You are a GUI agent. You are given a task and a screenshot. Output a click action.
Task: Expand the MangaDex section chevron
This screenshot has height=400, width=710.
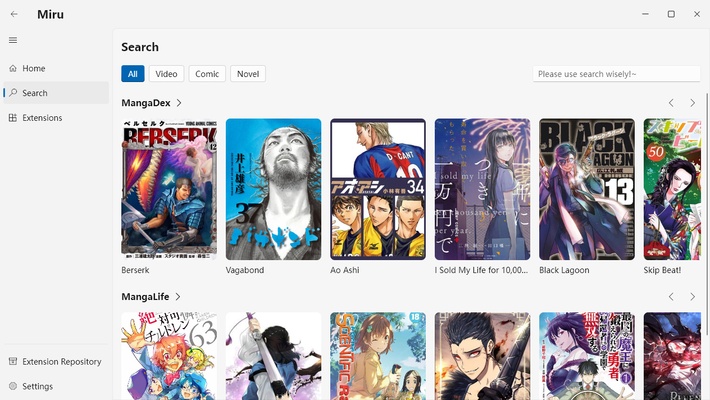point(179,103)
